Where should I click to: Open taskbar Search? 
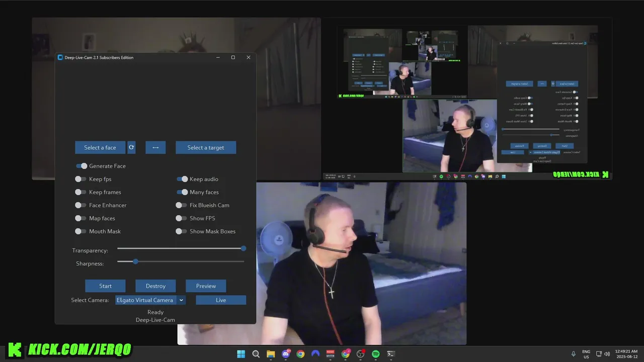256,354
